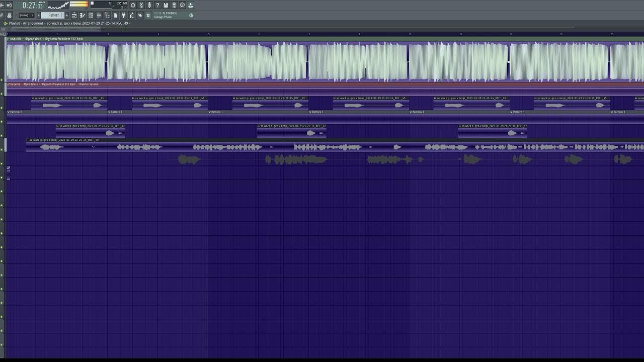
Task: Open pattern menu arrow left of Pattern 1
Action: (39, 15)
